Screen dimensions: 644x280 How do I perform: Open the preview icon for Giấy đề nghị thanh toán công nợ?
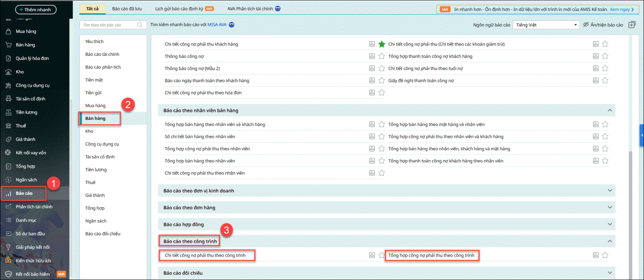(596, 80)
